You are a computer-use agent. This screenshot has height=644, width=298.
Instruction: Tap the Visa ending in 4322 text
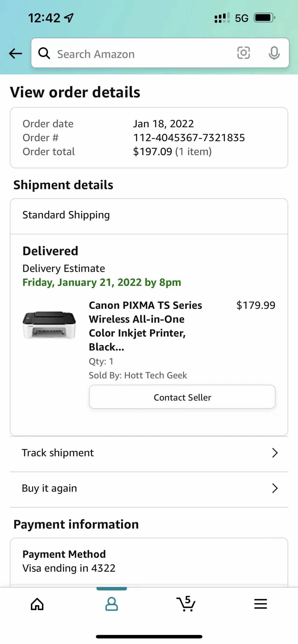click(x=69, y=568)
